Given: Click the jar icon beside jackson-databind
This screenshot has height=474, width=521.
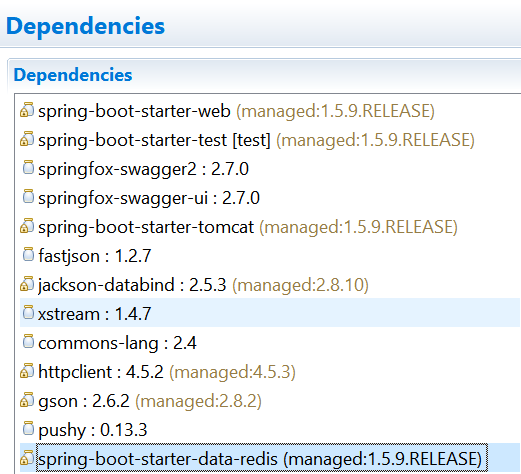Looking at the screenshot, I should click(x=27, y=284).
